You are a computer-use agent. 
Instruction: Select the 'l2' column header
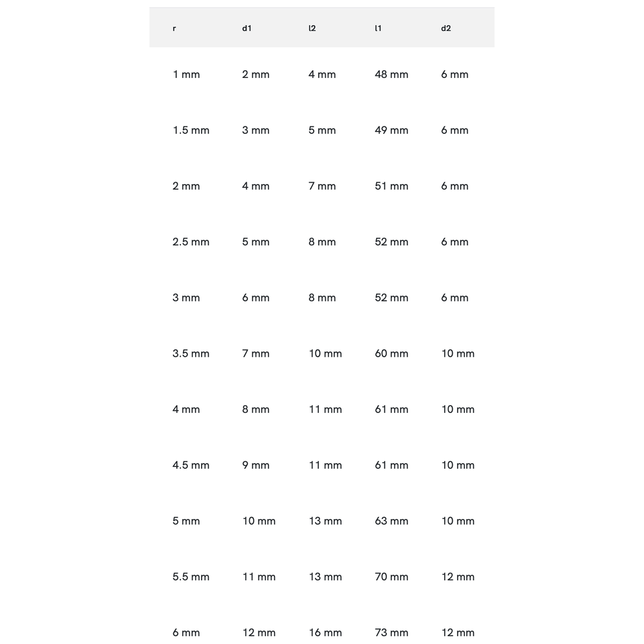point(312,28)
